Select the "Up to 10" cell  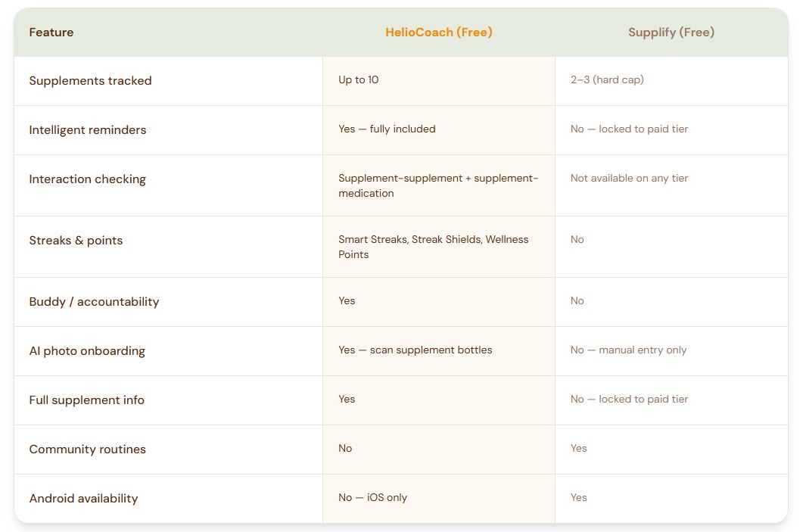[359, 79]
